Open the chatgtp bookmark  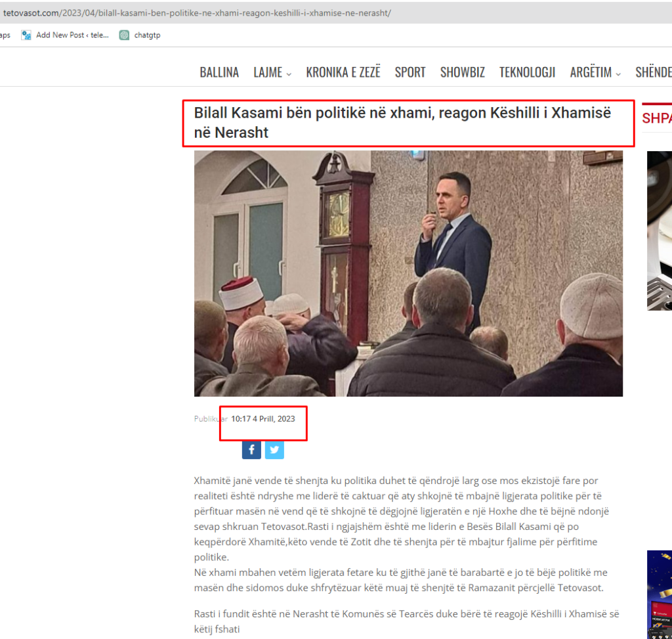click(x=140, y=35)
